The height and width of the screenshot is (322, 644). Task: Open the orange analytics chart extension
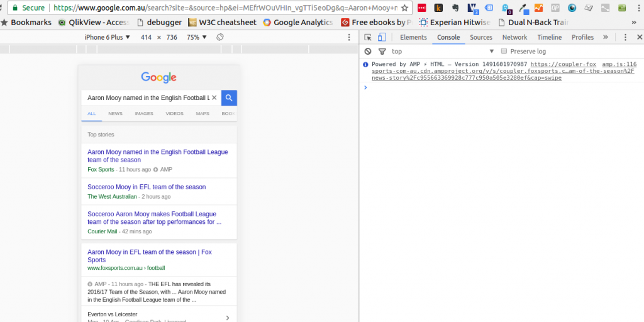(538, 8)
